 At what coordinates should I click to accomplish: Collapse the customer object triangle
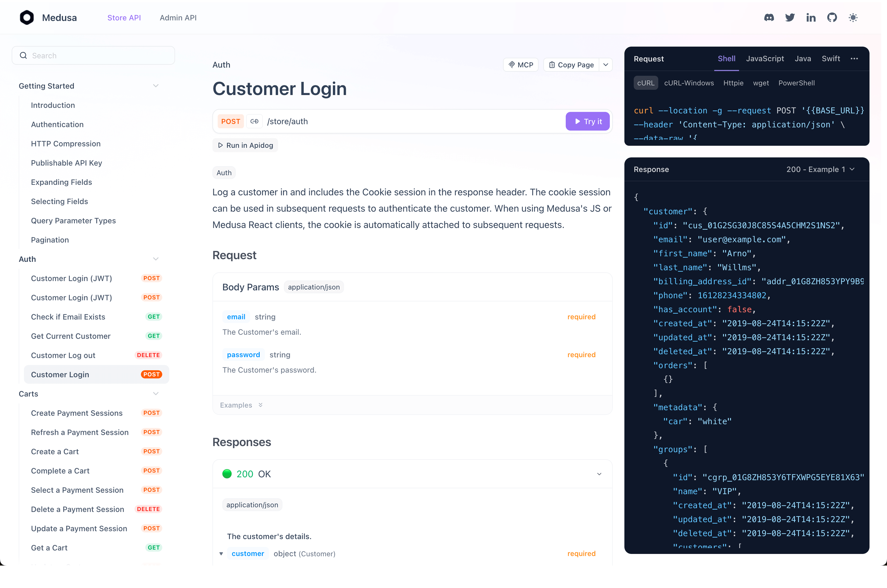click(221, 553)
